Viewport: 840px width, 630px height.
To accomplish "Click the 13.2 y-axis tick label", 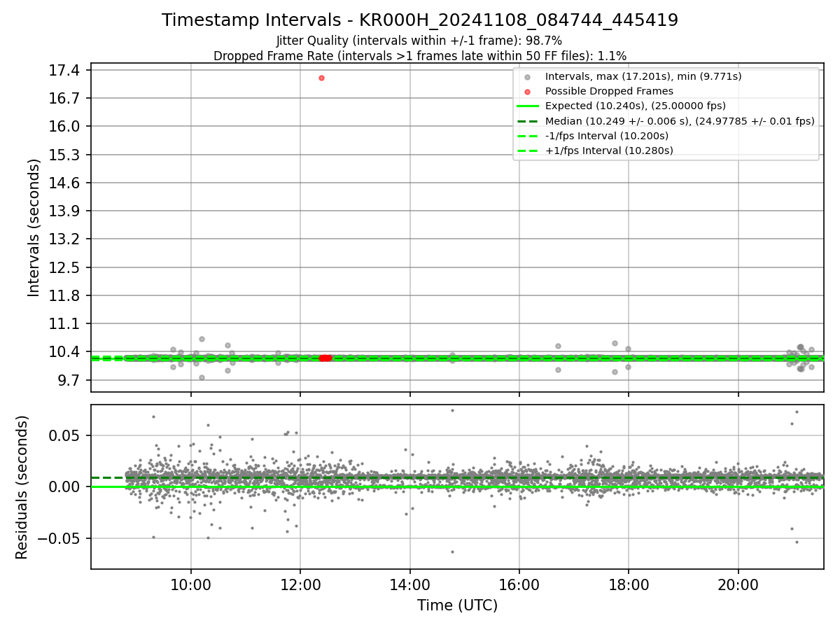I will pyautogui.click(x=66, y=239).
